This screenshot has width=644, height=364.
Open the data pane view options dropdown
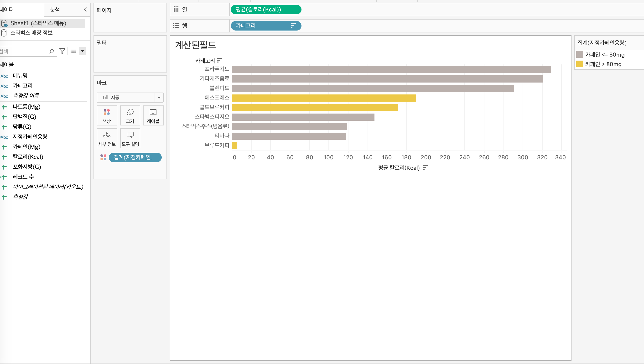pos(83,51)
